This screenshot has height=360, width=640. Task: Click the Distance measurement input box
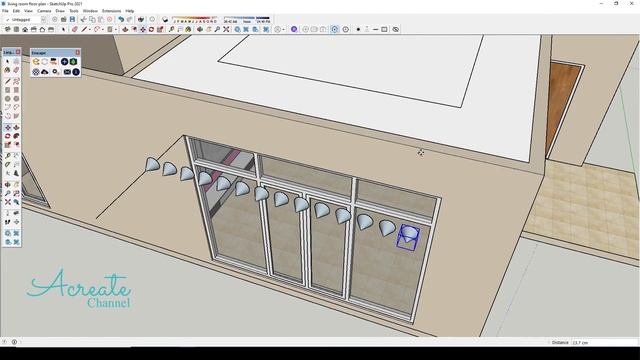(604, 342)
